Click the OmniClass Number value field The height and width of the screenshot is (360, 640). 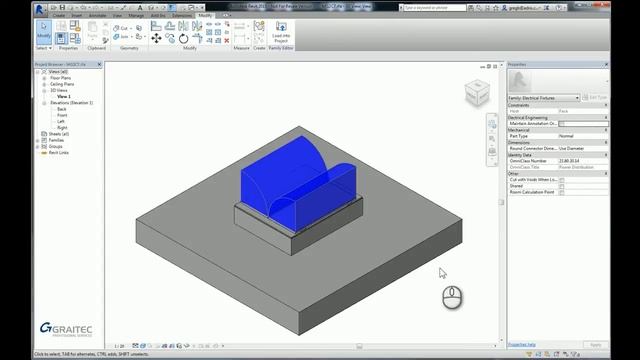click(x=582, y=161)
